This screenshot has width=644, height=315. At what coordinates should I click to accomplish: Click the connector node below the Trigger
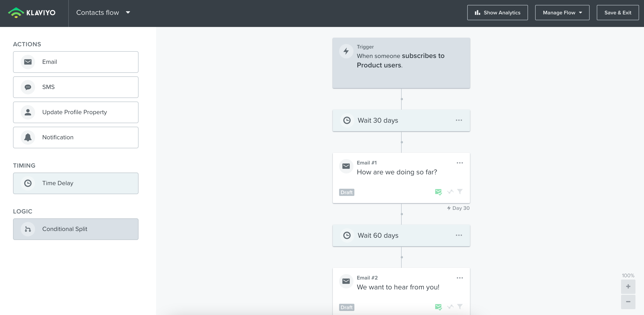coord(401,99)
